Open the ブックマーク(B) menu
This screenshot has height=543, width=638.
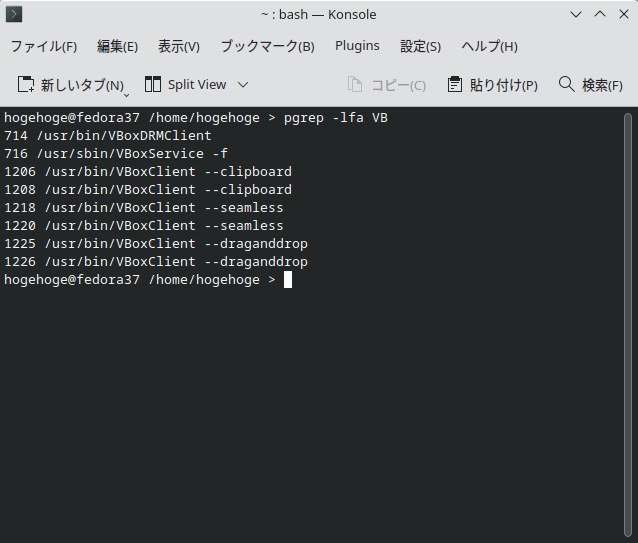[x=267, y=46]
